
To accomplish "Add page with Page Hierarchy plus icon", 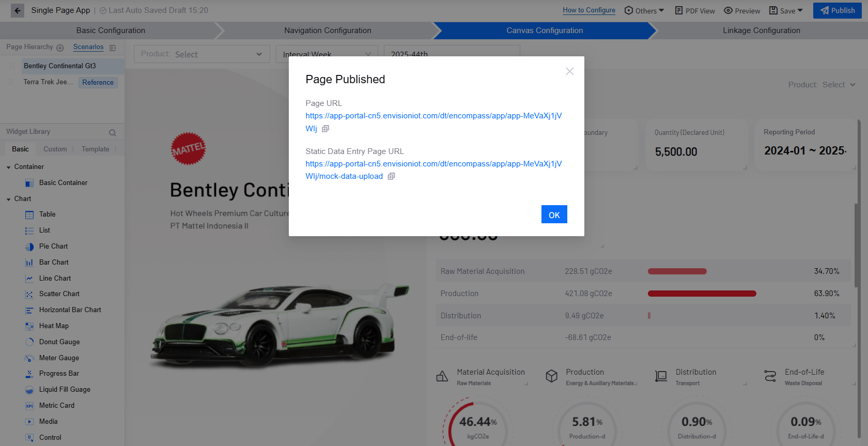I will (x=60, y=48).
